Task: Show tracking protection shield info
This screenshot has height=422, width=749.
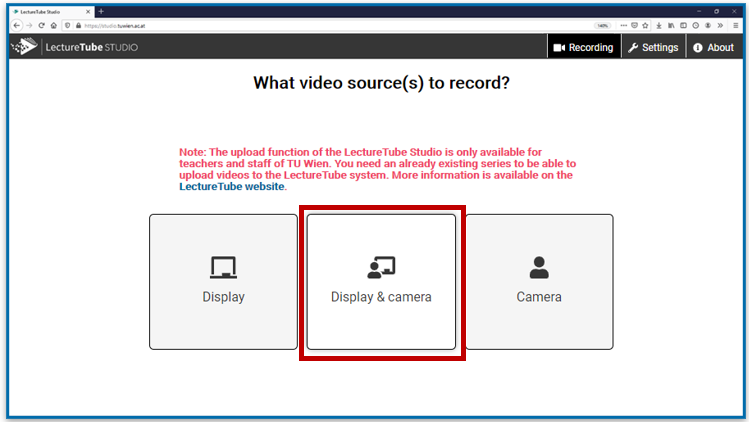Action: coord(67,26)
